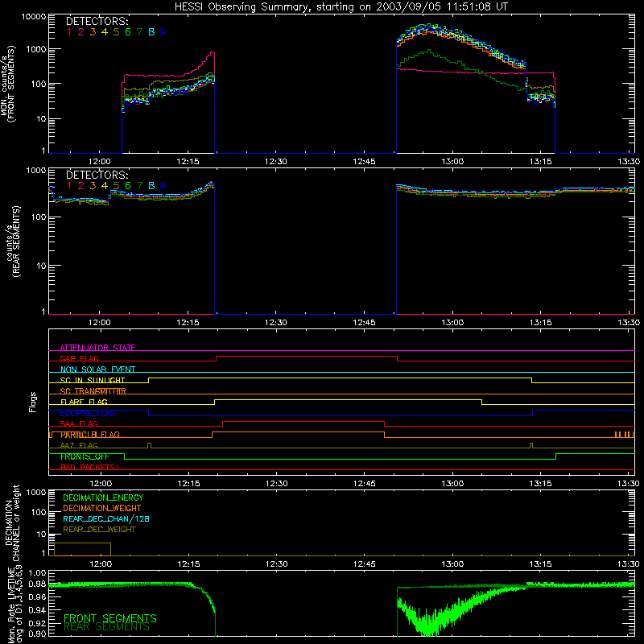Click the 0.96 livetime y-axis tick
Image resolution: width=644 pixels, height=644 pixels.
tap(37, 597)
